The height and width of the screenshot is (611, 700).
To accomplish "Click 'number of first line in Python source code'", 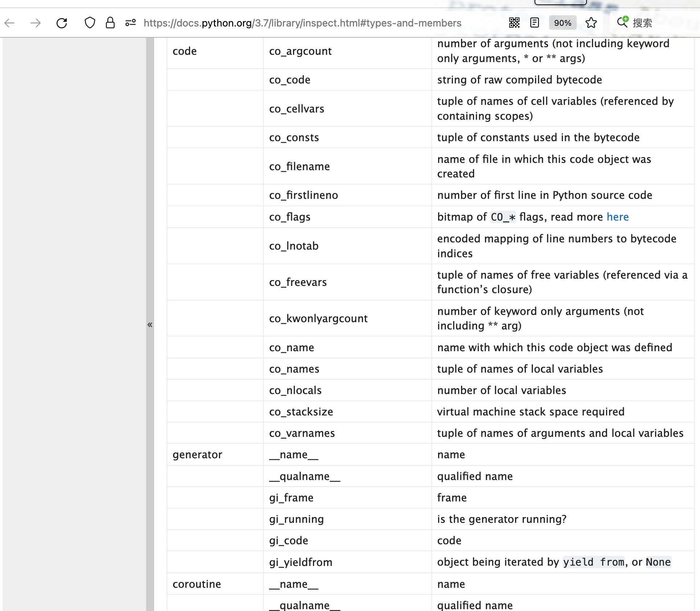I will (545, 195).
